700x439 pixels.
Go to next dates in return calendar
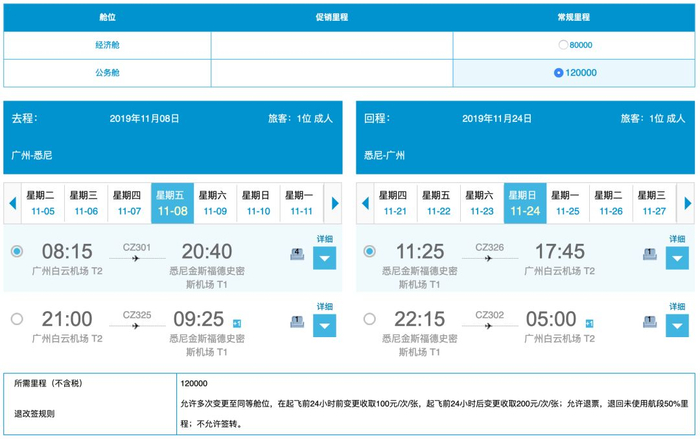(687, 203)
